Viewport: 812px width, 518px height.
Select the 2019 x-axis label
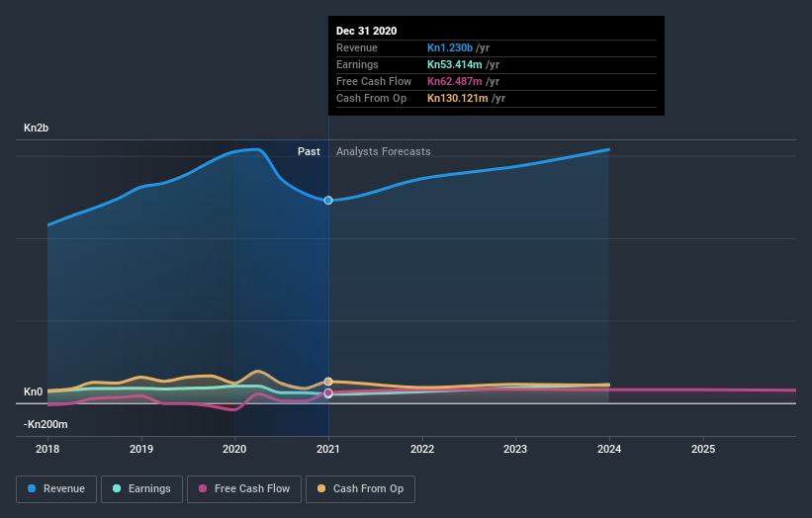point(140,449)
